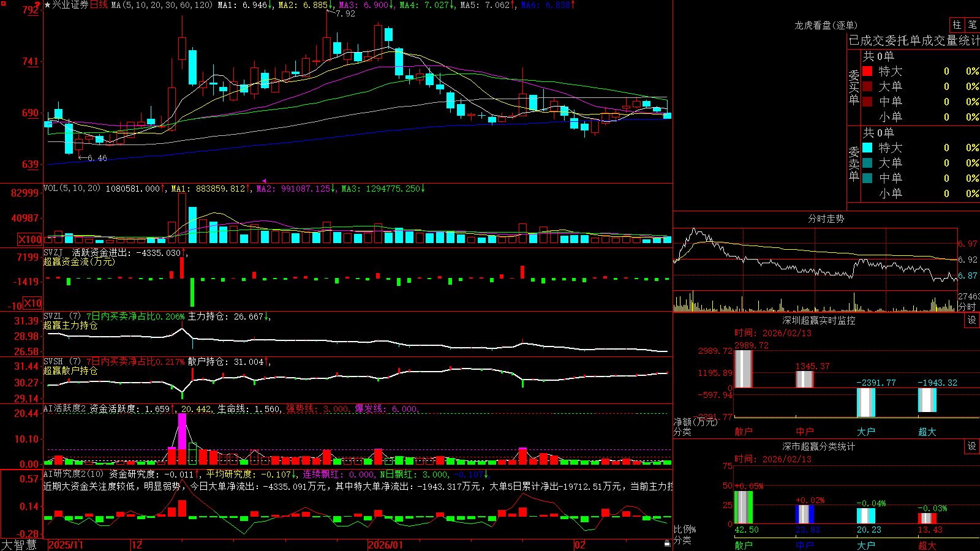Image resolution: width=980 pixels, height=551 pixels.
Task: Select the 分时走势 panel title
Action: pos(826,219)
